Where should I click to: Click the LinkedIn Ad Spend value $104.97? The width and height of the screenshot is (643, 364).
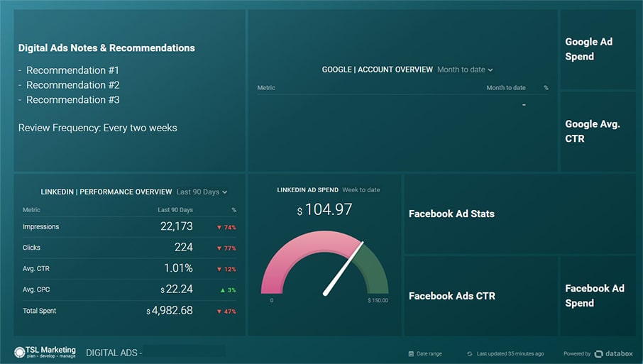click(324, 209)
